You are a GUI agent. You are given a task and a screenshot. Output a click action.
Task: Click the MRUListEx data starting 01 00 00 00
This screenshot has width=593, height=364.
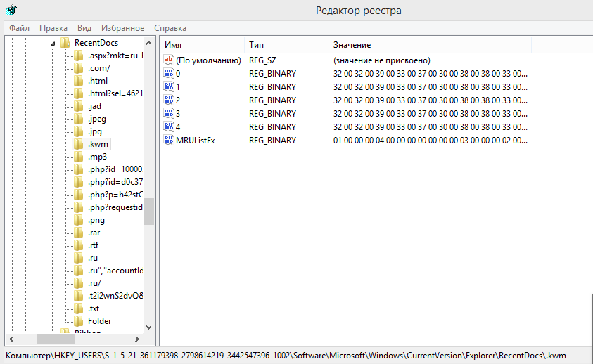coord(430,141)
